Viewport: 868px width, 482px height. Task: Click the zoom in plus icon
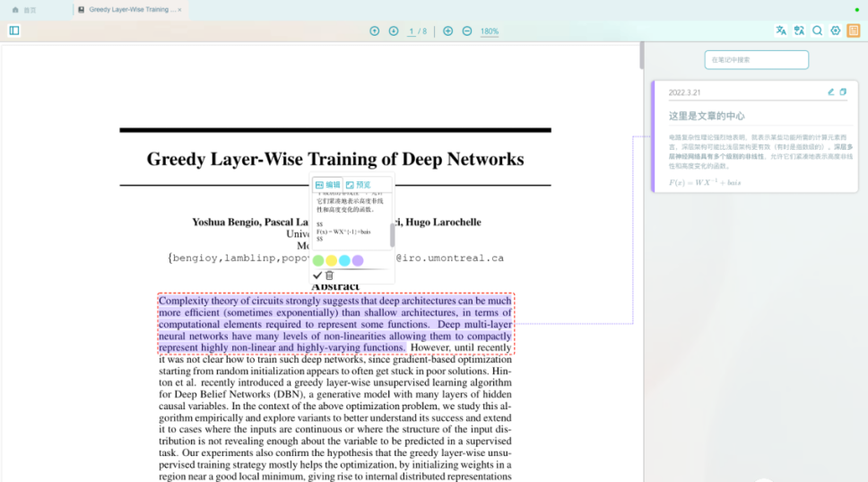click(448, 31)
